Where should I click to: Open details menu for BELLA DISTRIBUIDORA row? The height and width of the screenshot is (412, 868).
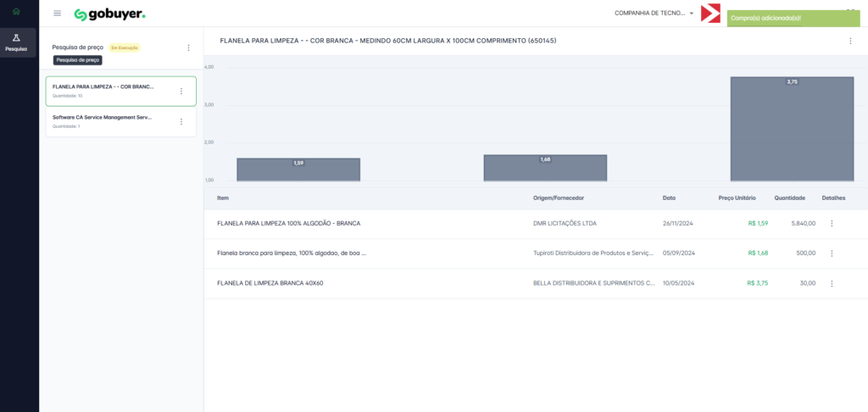[x=832, y=283]
